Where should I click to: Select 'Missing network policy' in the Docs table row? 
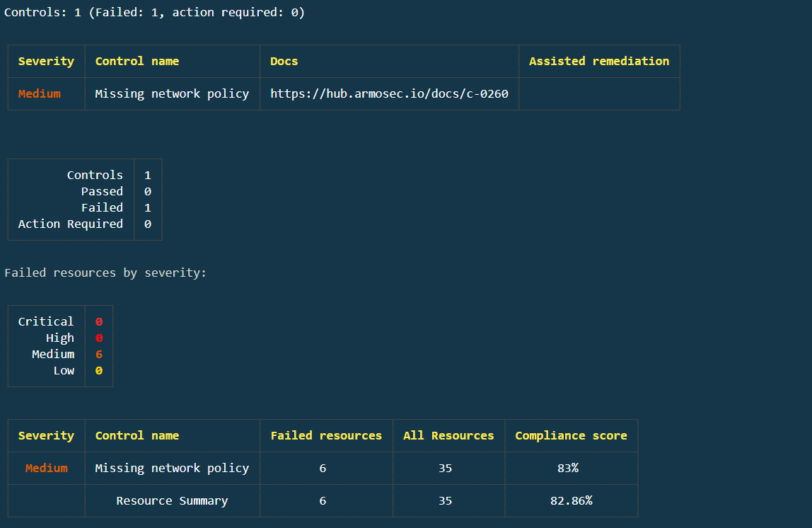coord(172,94)
